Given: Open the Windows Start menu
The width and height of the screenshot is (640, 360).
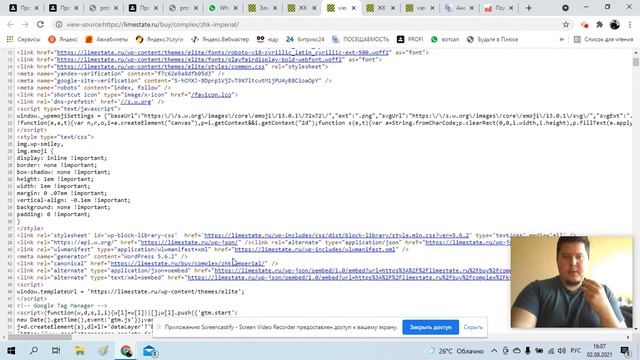Looking at the screenshot, I should (11, 351).
